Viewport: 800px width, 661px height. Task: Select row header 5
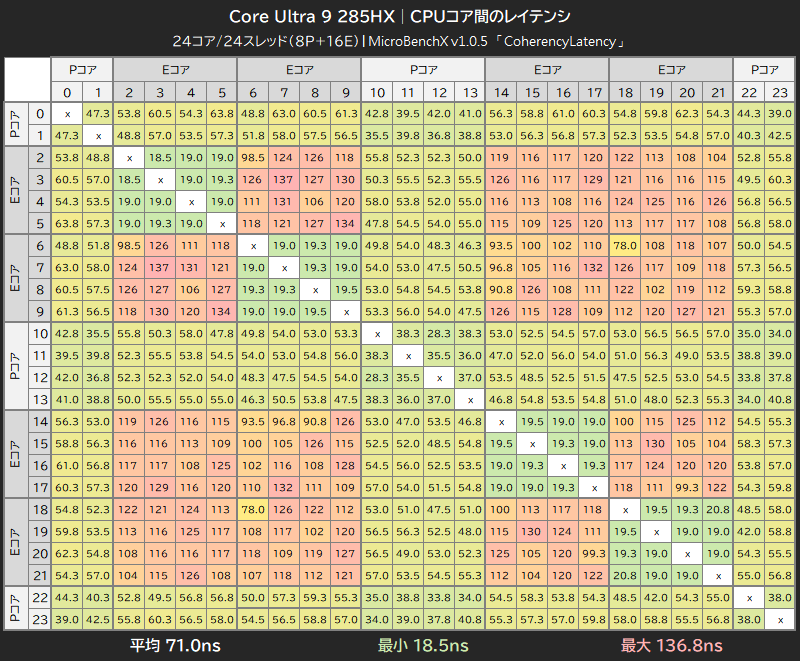tap(39, 223)
